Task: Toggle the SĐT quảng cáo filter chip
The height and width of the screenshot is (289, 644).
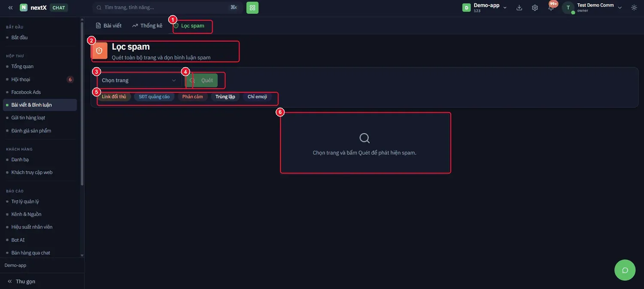Action: (x=154, y=97)
